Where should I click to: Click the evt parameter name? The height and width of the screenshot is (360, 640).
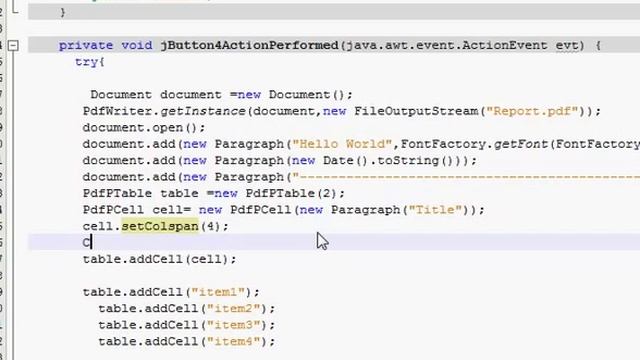coord(567,45)
